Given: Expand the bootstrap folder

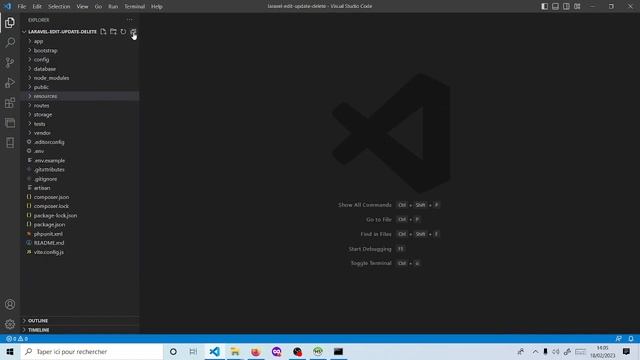Looking at the screenshot, I should (x=80, y=51).
